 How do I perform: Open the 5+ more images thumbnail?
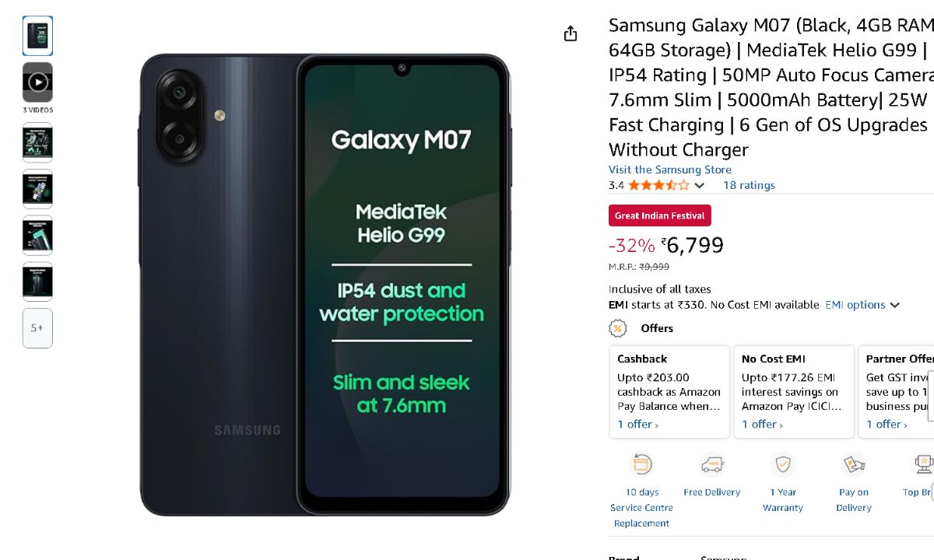(x=37, y=328)
